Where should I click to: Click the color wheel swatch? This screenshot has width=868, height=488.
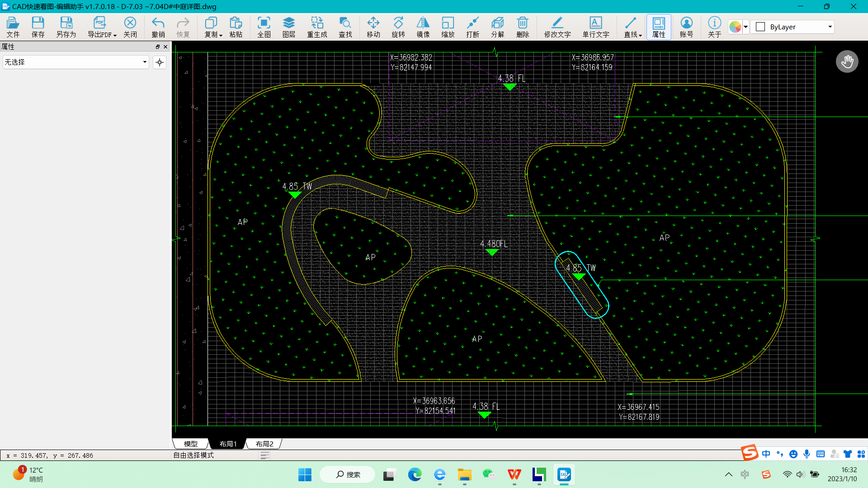click(x=735, y=27)
